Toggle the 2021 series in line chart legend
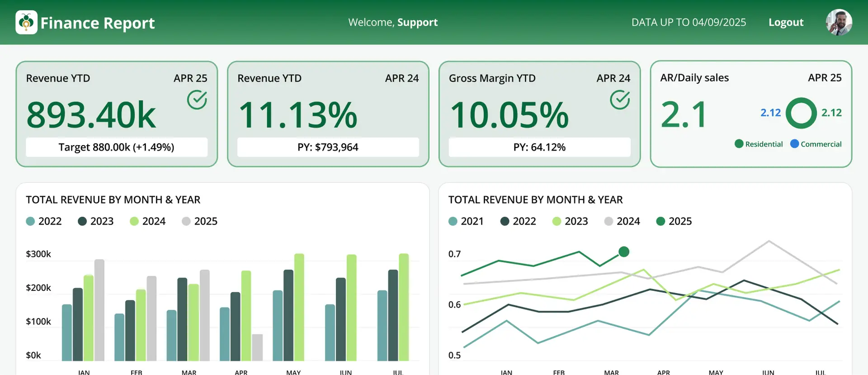868x375 pixels. (466, 221)
